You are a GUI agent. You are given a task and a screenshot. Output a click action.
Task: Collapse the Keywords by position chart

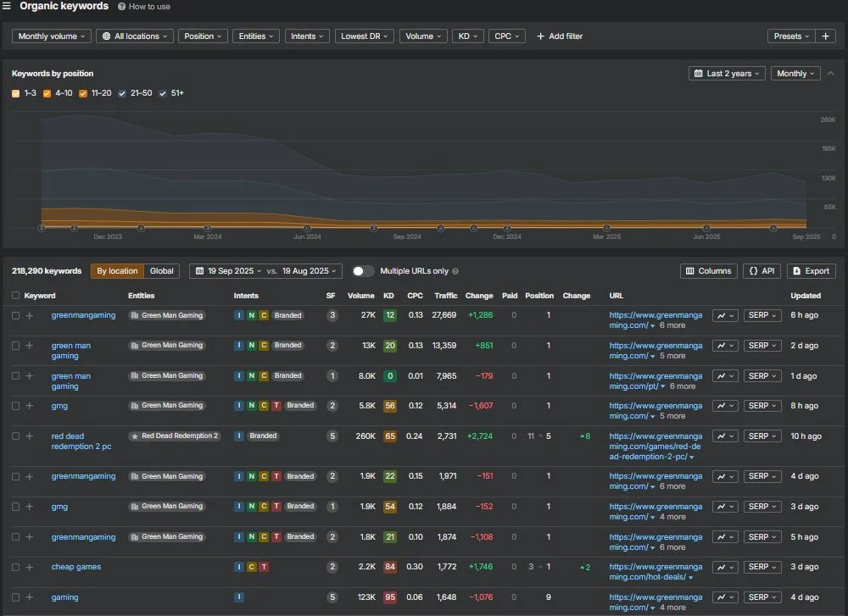(831, 74)
